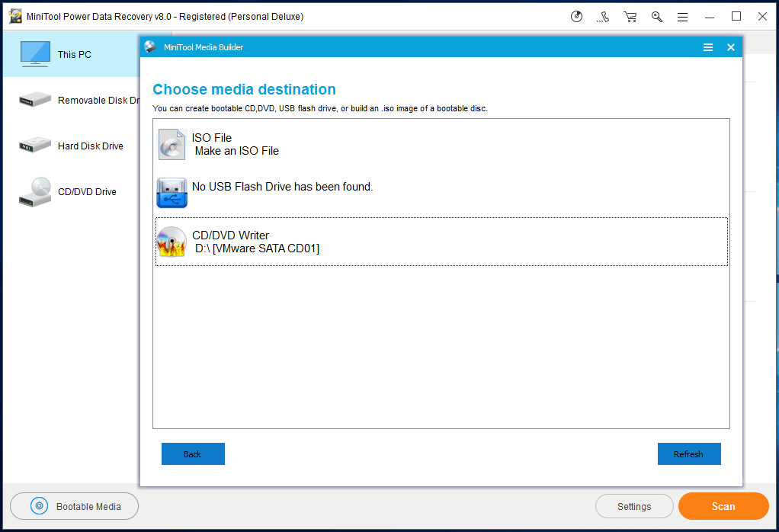Maximize the MiniTool Power Data Recovery window
Viewport: 779px width, 532px height.
click(x=736, y=17)
